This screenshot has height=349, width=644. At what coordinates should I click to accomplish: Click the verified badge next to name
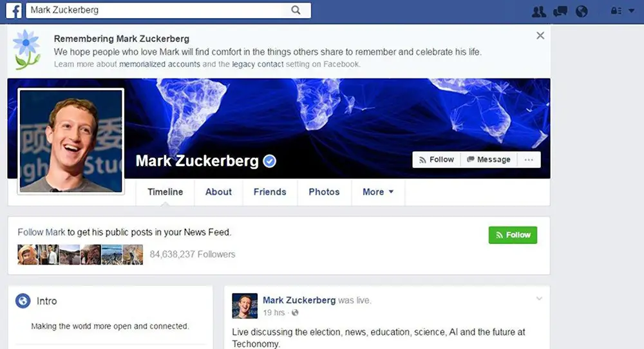[x=269, y=162]
